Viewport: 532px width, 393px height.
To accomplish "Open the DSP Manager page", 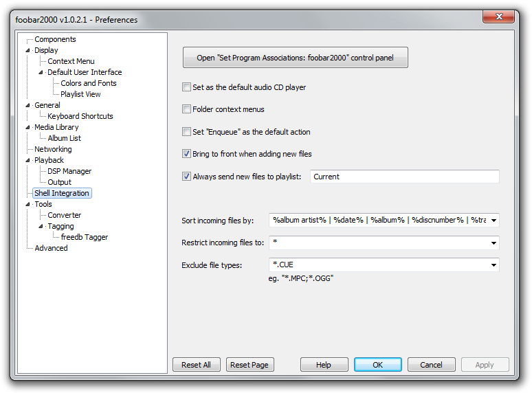I will tap(69, 171).
